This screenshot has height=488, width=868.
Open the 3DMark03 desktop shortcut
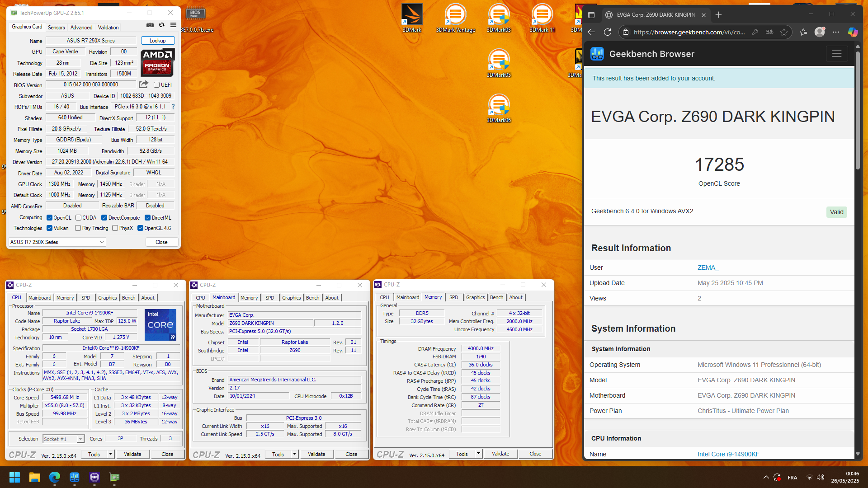(499, 18)
